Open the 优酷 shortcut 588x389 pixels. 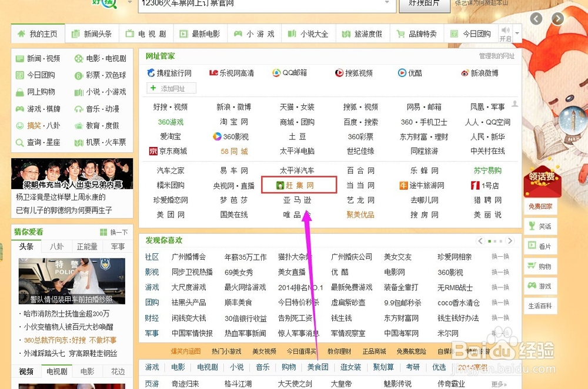(x=409, y=73)
